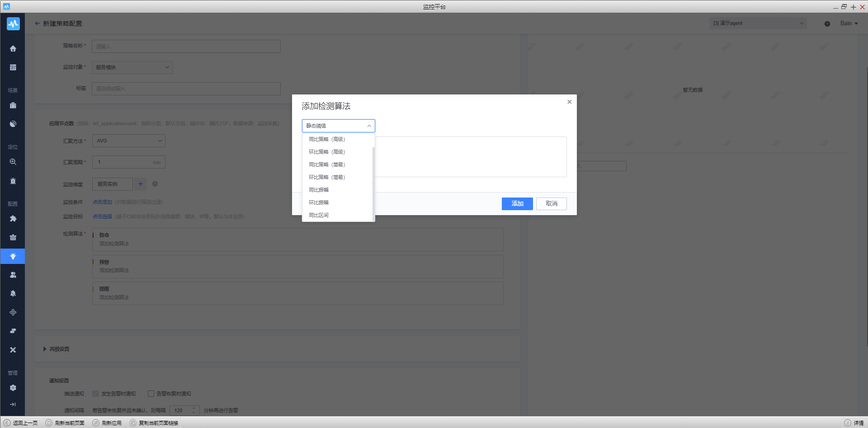The height and width of the screenshot is (428, 868).
Task: Click 添加检测算法 under 预警 level
Action: [114, 270]
